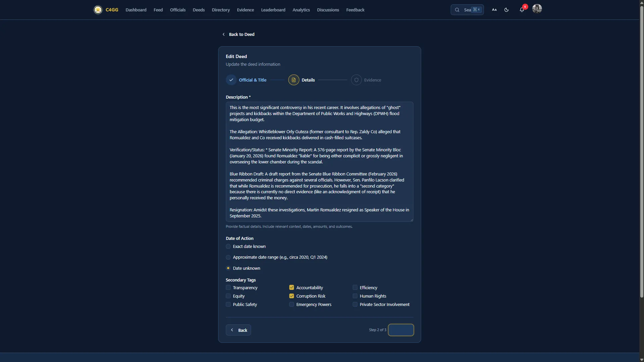Open the notifications bell
The width and height of the screenshot is (644, 362).
point(522,10)
